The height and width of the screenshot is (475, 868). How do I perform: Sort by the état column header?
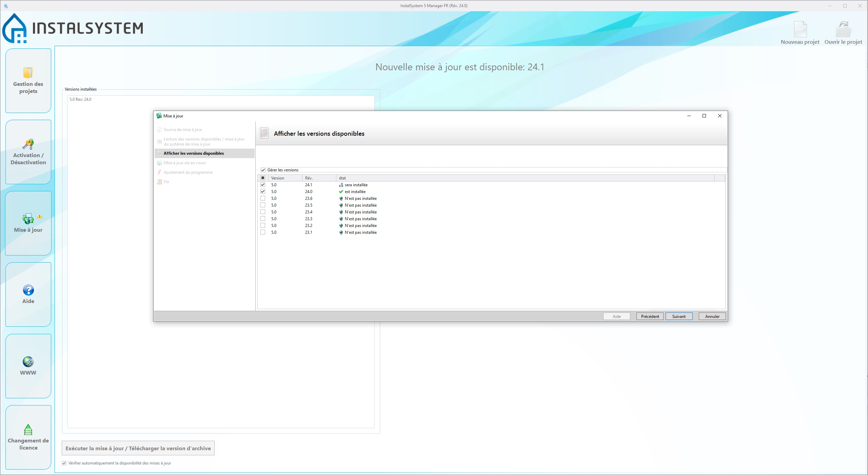pyautogui.click(x=525, y=178)
